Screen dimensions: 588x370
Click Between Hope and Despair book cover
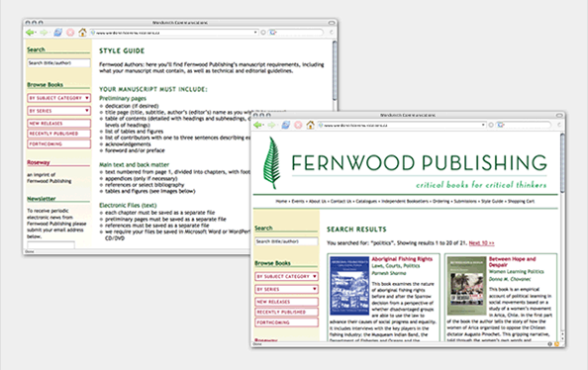pos(467,286)
